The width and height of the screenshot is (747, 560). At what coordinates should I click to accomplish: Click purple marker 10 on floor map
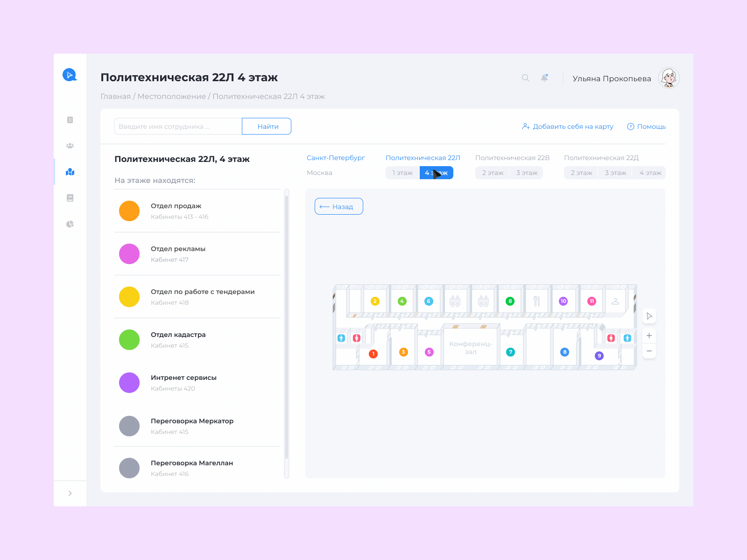tap(564, 301)
